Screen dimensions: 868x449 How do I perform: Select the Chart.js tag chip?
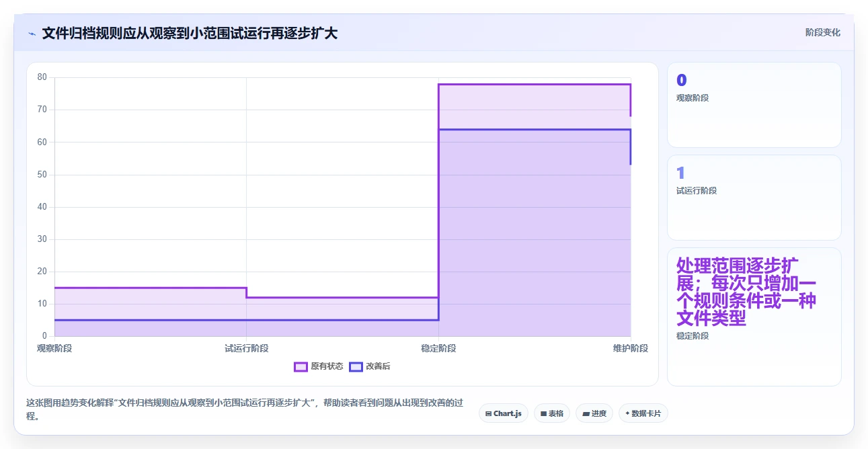point(504,413)
